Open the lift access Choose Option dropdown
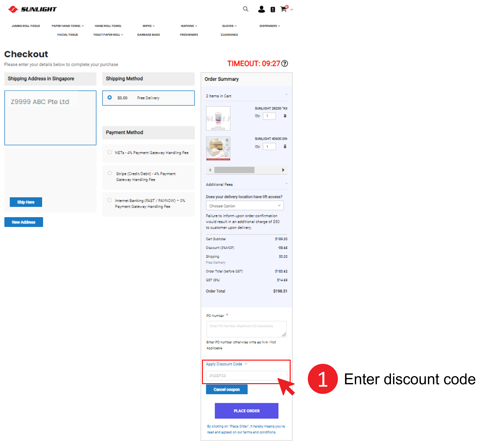 245,206
